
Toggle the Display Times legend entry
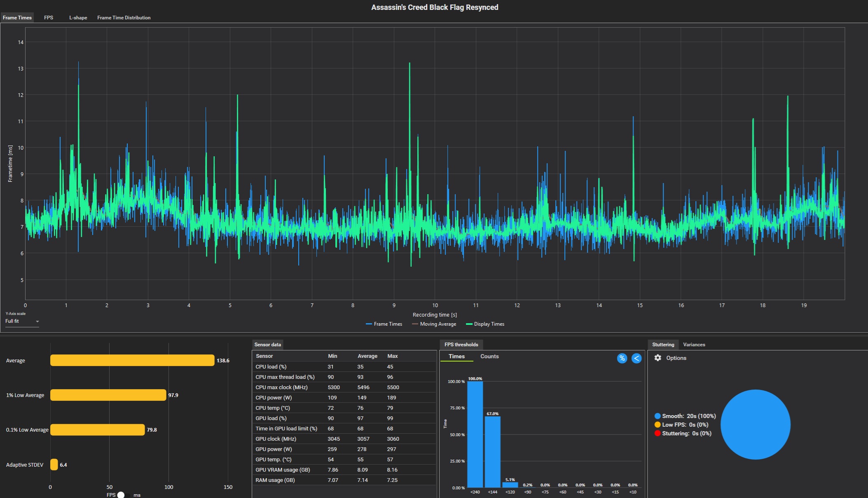pos(485,324)
